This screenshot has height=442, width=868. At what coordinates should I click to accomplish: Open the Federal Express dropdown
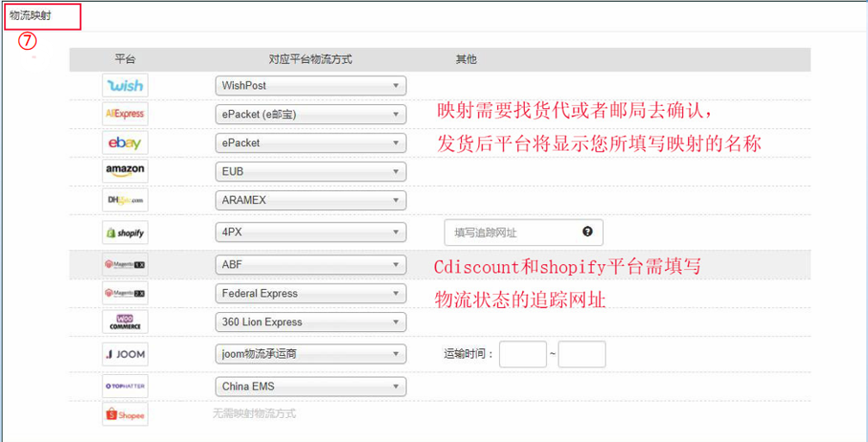[x=311, y=293]
